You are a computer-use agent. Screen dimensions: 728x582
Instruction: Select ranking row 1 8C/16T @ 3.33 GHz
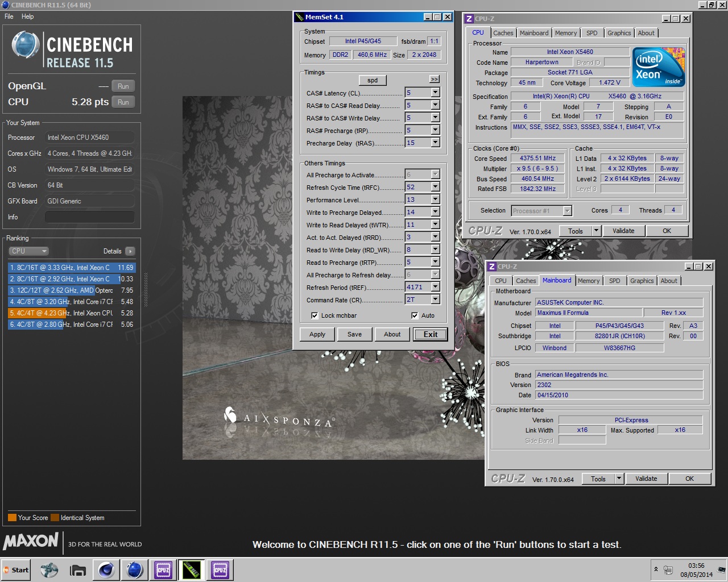click(x=72, y=268)
